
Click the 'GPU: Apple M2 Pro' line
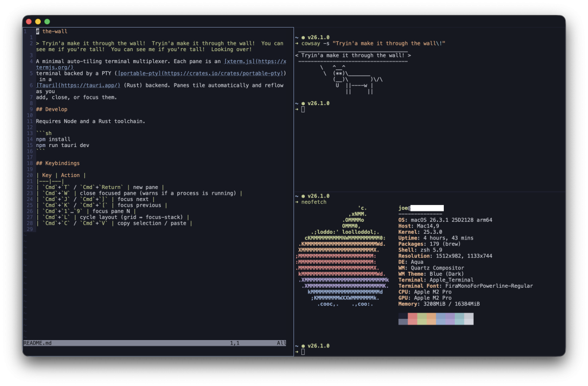(x=425, y=298)
